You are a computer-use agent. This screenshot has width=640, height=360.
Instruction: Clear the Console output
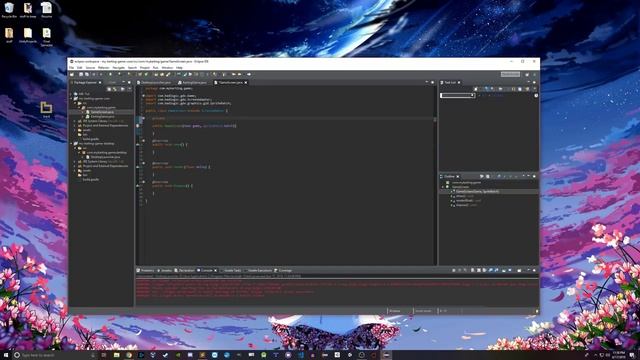tap(472, 270)
